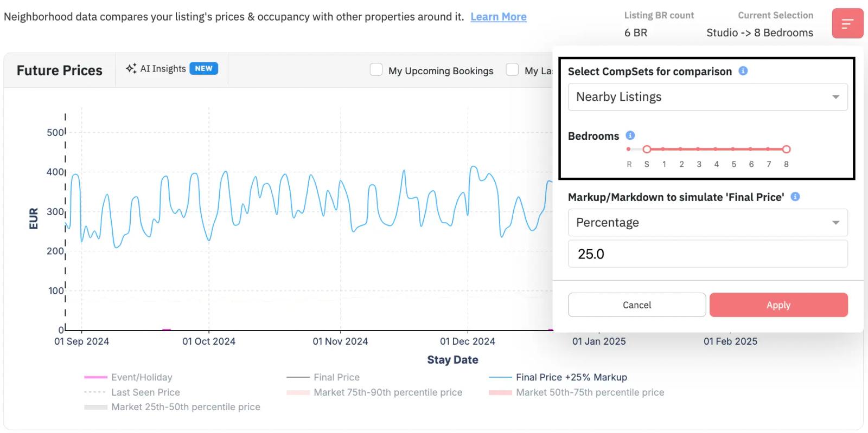The height and width of the screenshot is (433, 868).
Task: Click the 25.0 markup value input field
Action: [707, 254]
